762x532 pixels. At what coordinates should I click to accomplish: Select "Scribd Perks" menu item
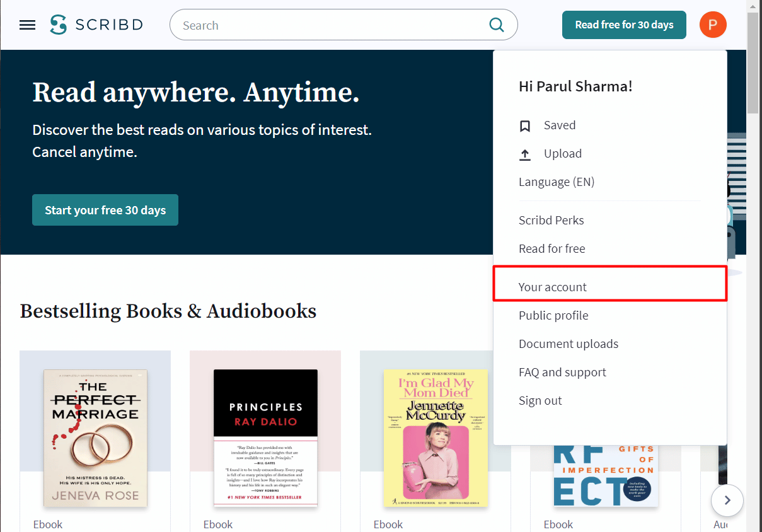coord(551,220)
